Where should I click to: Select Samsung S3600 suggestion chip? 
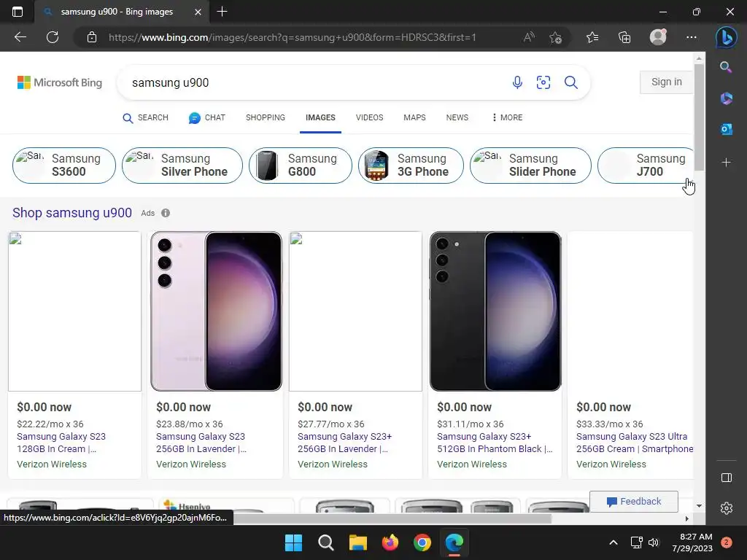tap(64, 166)
